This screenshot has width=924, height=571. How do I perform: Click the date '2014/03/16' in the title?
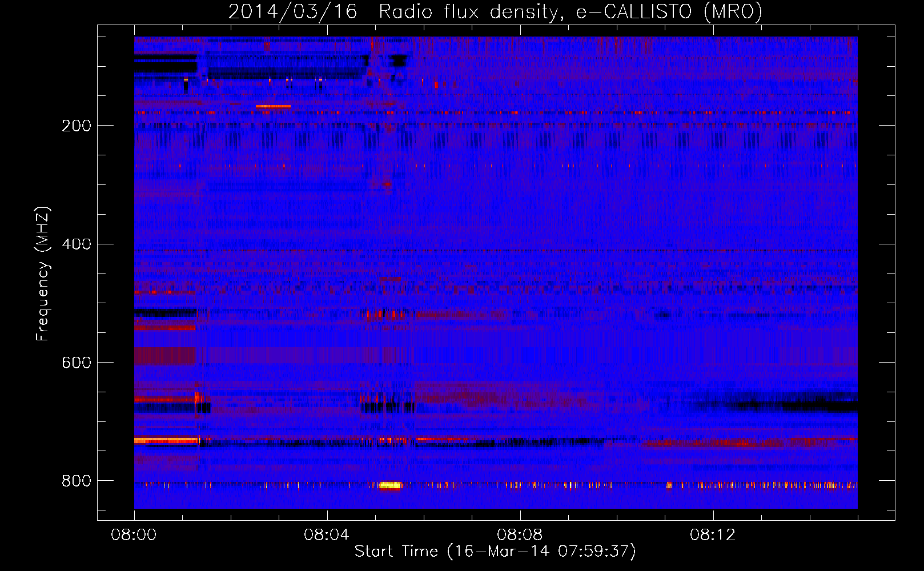[293, 12]
